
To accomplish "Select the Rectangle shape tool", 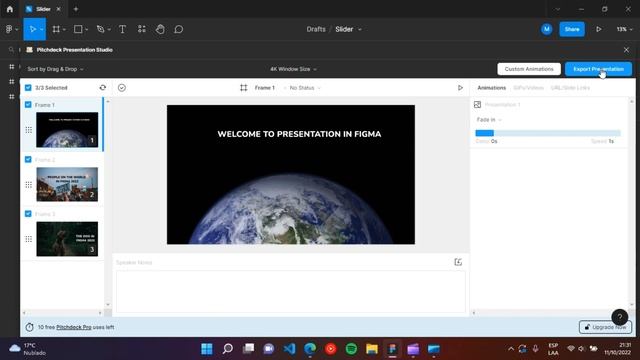I will pos(78,29).
